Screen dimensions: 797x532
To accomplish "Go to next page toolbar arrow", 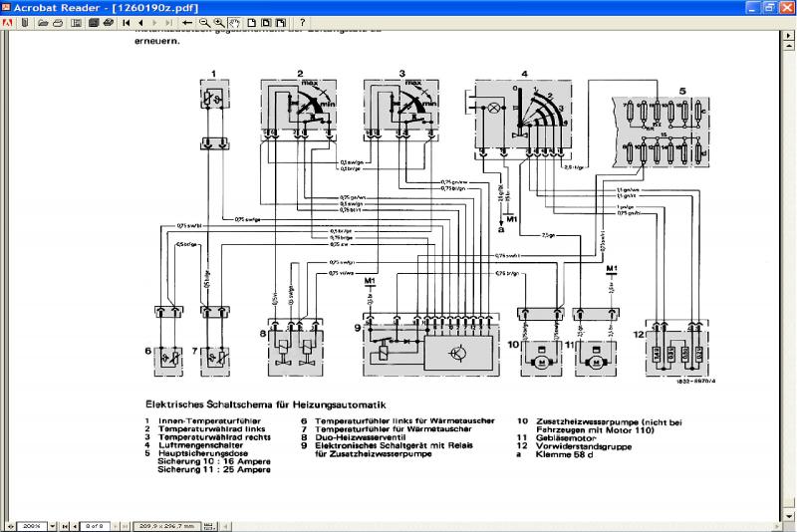I will [155, 23].
